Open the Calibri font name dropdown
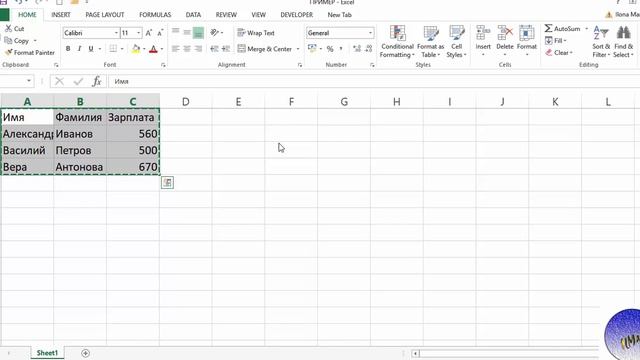The width and height of the screenshot is (640, 360). click(x=116, y=33)
